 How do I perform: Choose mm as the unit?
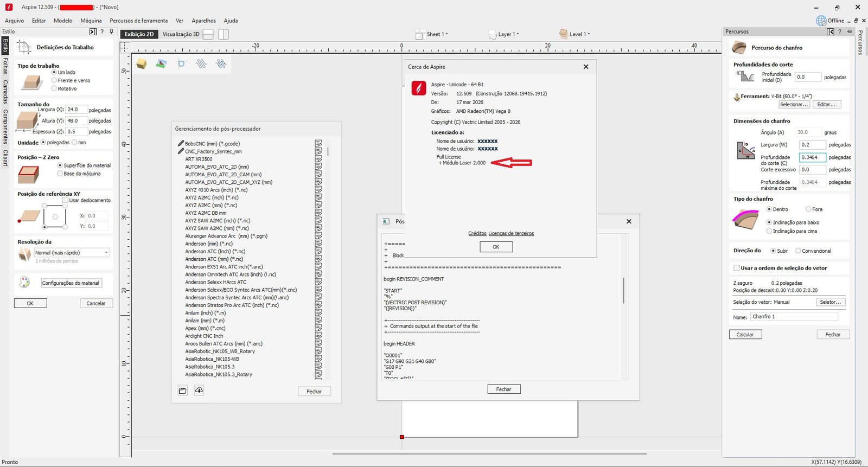coord(75,143)
